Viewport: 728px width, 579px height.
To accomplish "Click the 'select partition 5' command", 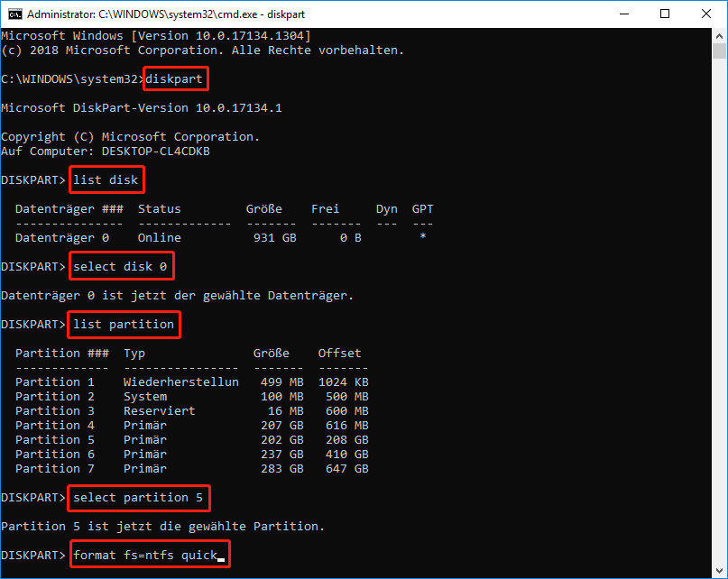I will pyautogui.click(x=141, y=497).
